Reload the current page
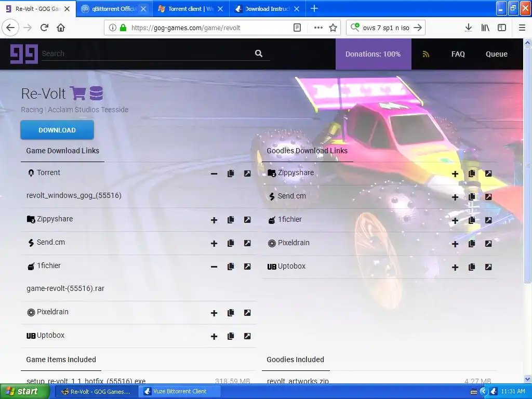 44,28
